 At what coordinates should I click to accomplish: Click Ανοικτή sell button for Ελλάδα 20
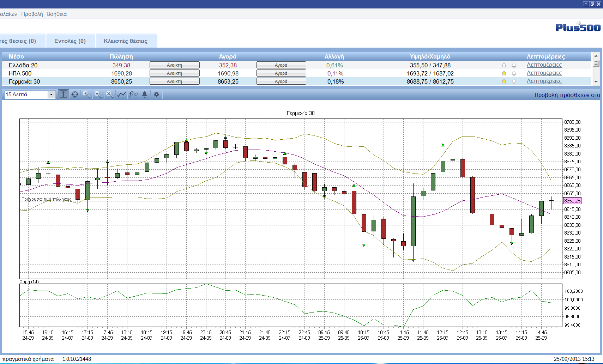coord(175,65)
